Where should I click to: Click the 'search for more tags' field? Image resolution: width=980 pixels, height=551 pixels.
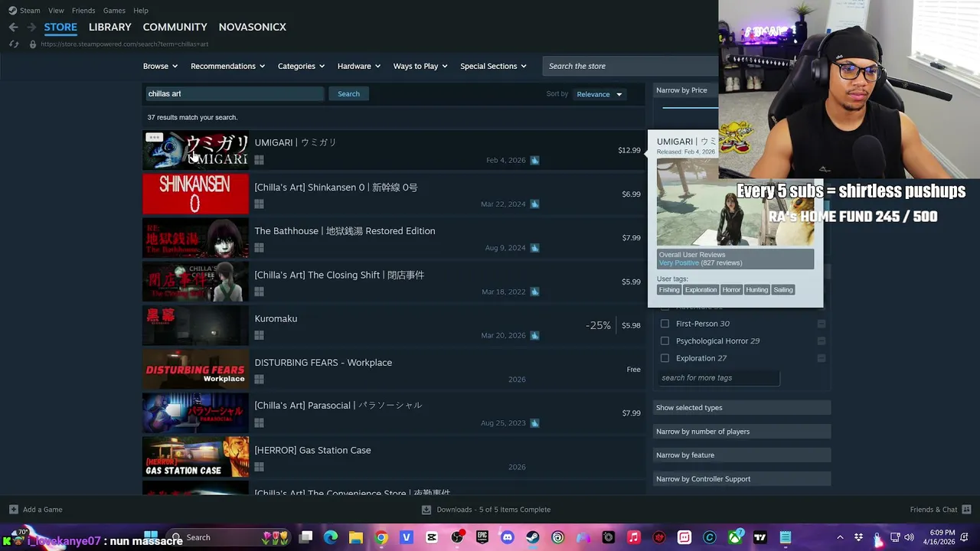719,378
